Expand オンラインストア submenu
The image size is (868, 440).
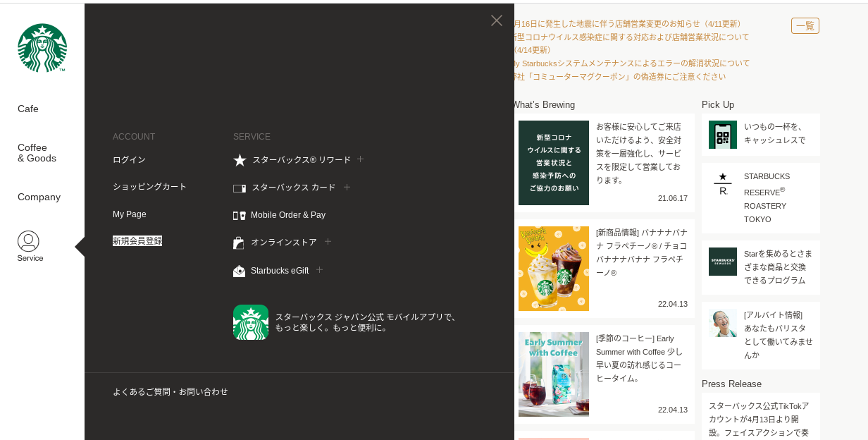328,242
